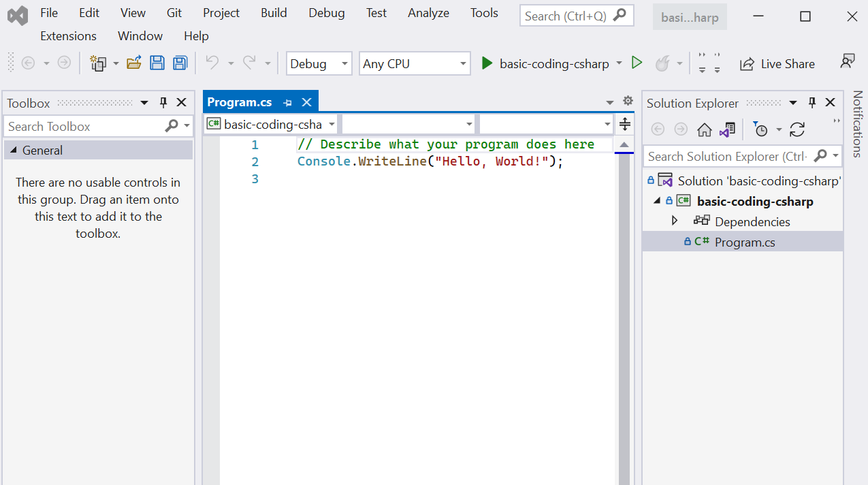The width and height of the screenshot is (868, 485).
Task: Toggle pin on Program.cs tab
Action: click(x=287, y=103)
